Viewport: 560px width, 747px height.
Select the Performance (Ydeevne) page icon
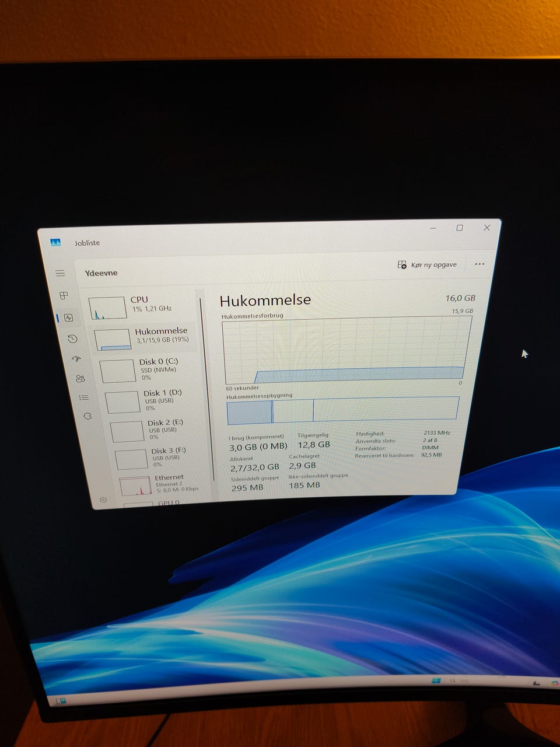coord(69,317)
